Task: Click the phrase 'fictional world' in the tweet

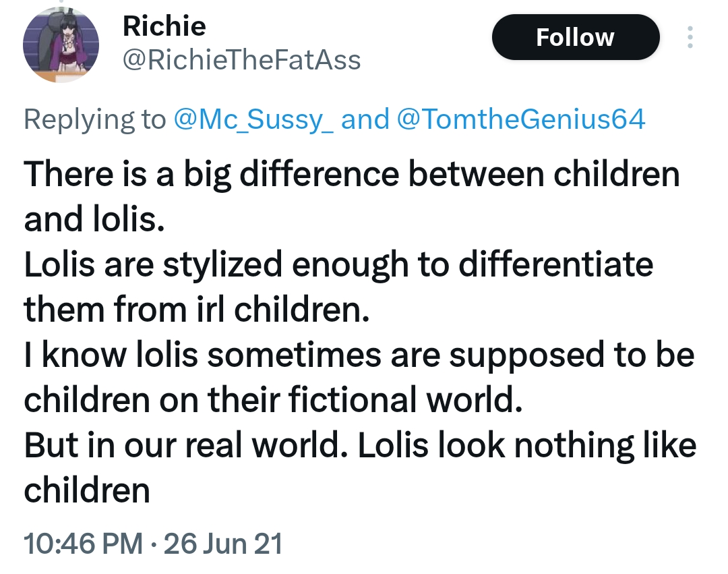Action: 405,399
